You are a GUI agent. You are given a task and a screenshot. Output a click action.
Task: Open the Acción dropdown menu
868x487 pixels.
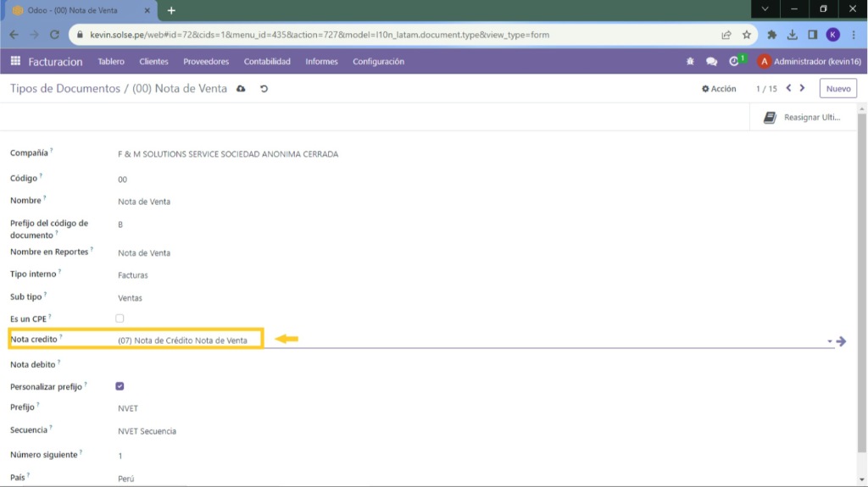719,89
